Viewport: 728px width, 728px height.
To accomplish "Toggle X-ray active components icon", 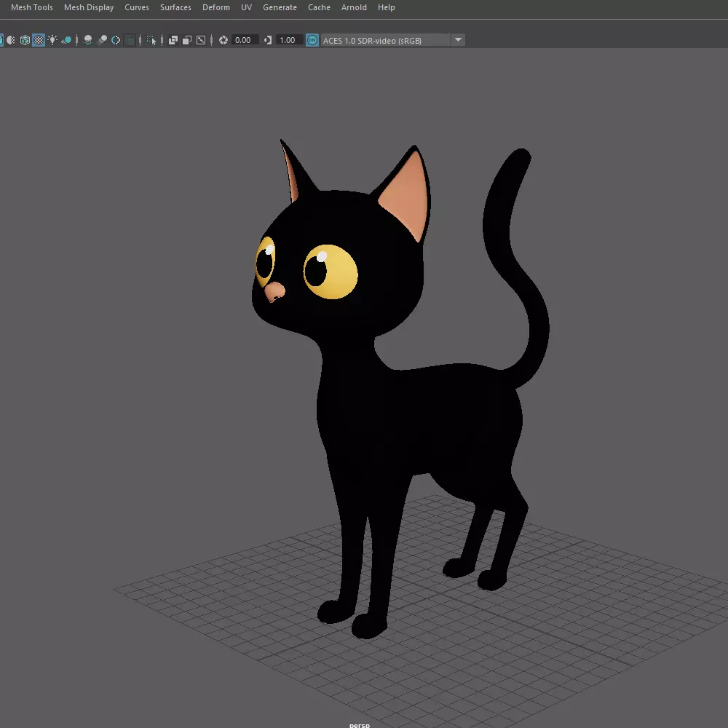I will pos(187,40).
